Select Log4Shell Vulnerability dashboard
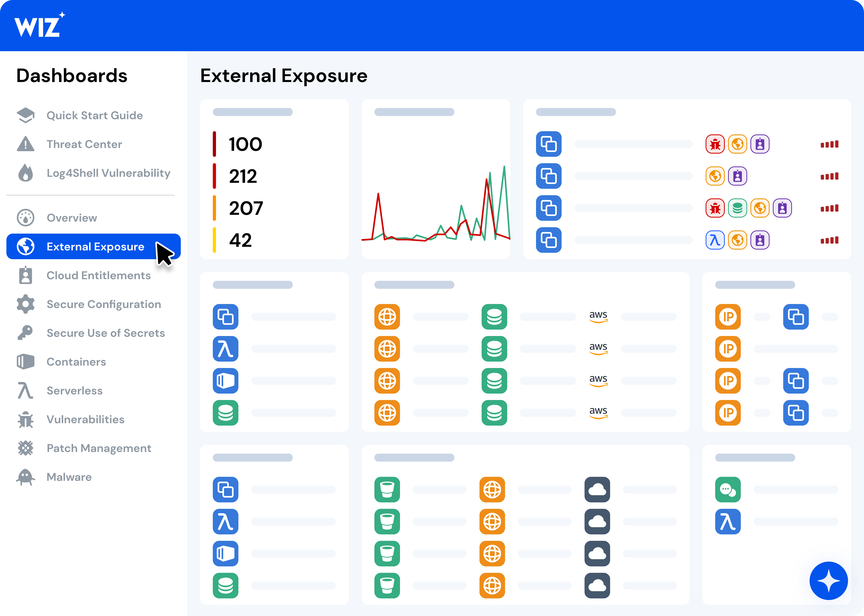 coord(108,173)
